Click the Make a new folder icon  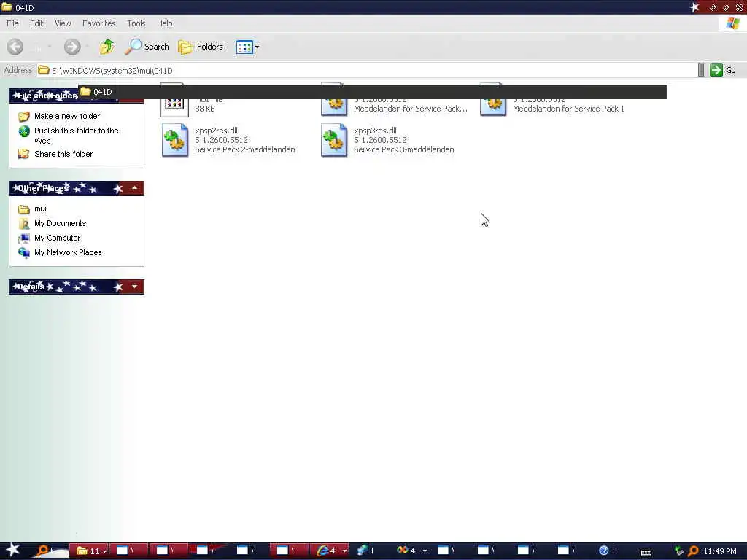(x=24, y=116)
